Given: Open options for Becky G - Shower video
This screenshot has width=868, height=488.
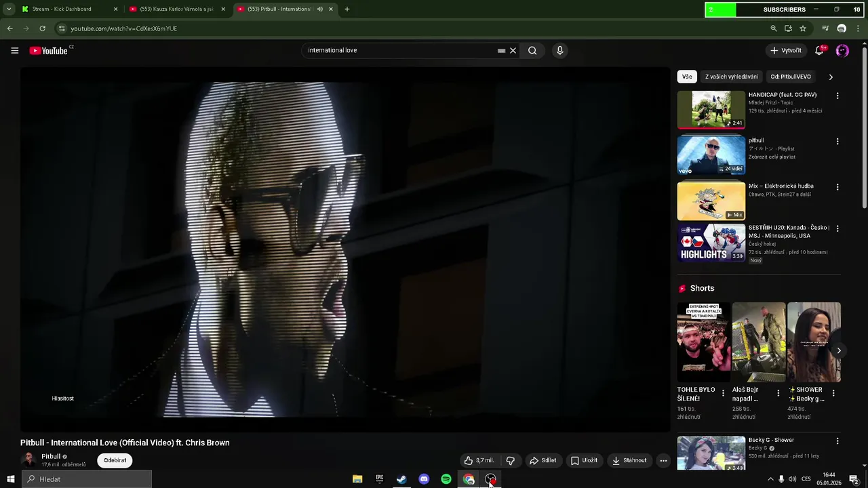Looking at the screenshot, I should 837,441.
